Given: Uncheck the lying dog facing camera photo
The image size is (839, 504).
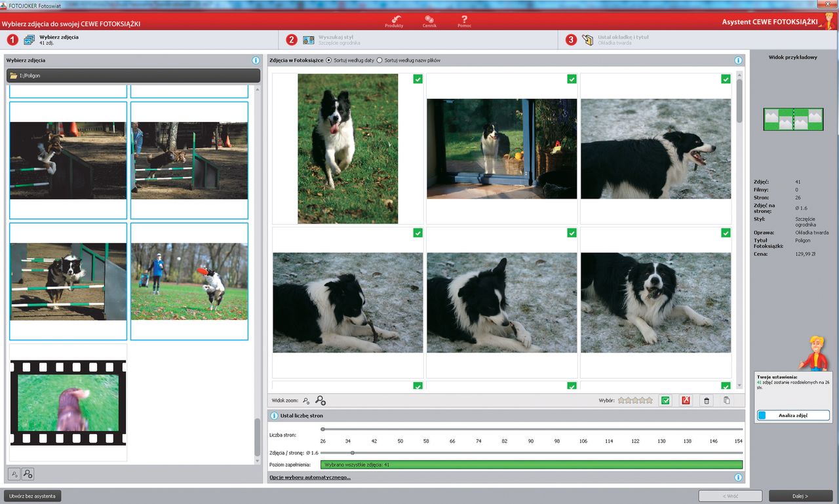Looking at the screenshot, I should pos(726,233).
